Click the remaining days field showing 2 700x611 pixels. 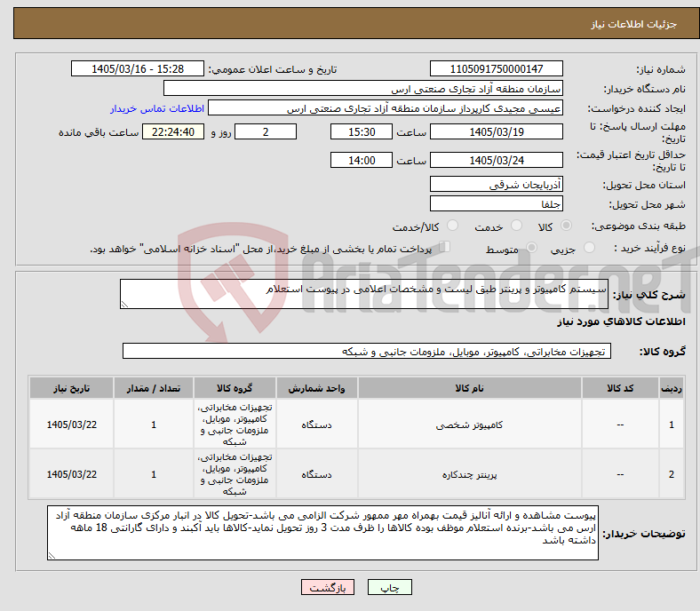tap(266, 131)
